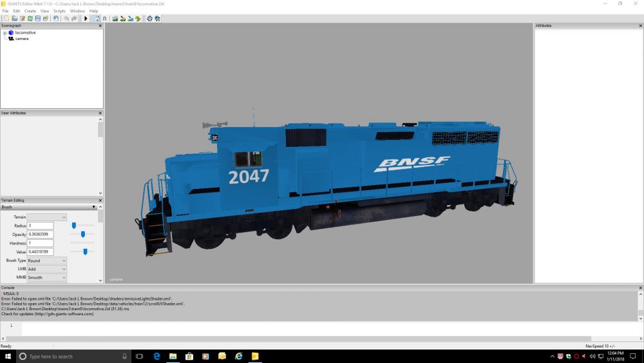Click the User Attributes scroll-down arrow
The height and width of the screenshot is (363, 644).
(100, 193)
